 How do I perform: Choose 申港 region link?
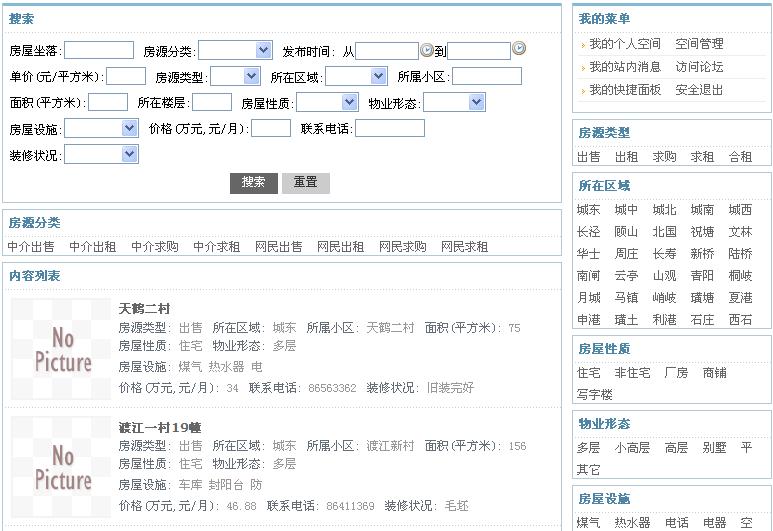click(x=589, y=320)
